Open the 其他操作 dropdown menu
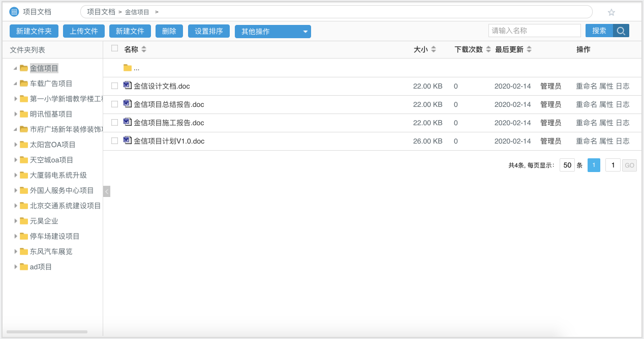Screen dimensions: 644x339 coord(272,31)
